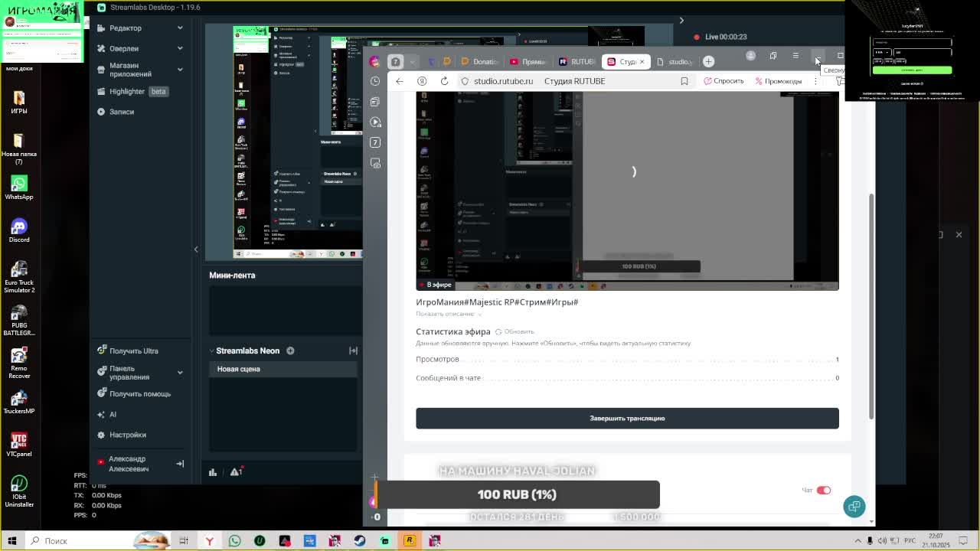Bookmark the Студия RUTUBE page

coord(684,81)
